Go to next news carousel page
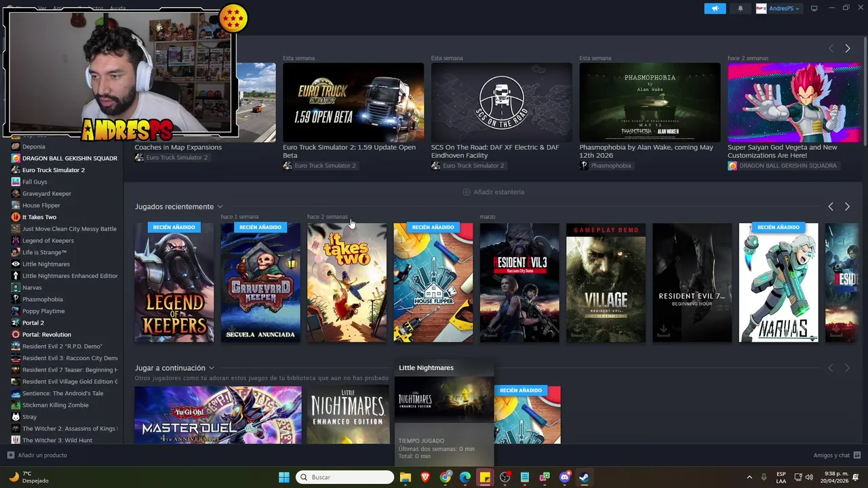Viewport: 868px width, 488px height. click(x=847, y=48)
